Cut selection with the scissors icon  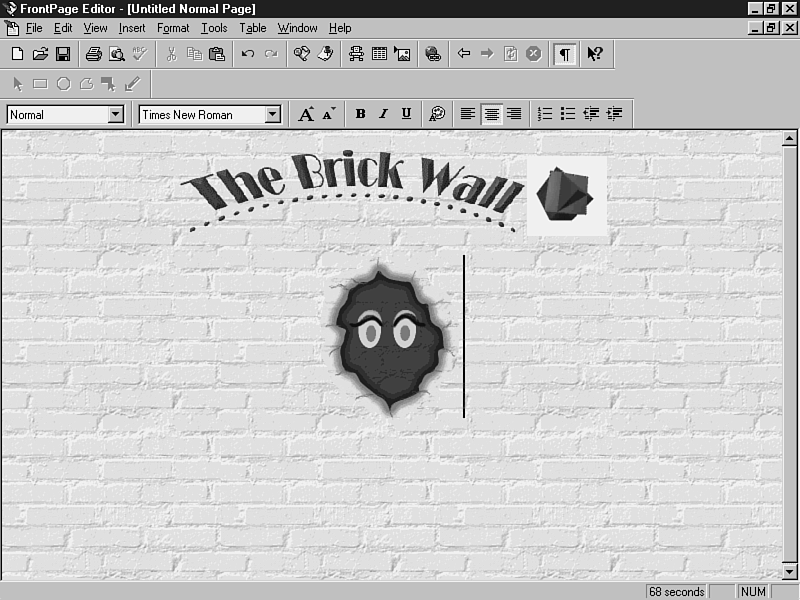pos(171,54)
